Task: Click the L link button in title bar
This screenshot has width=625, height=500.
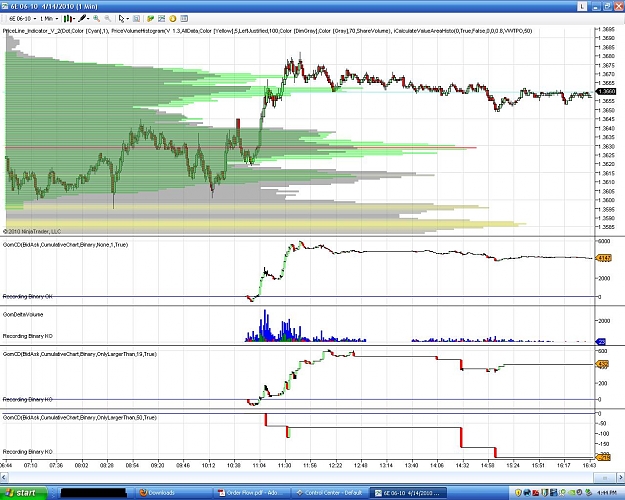Action: tap(582, 6)
